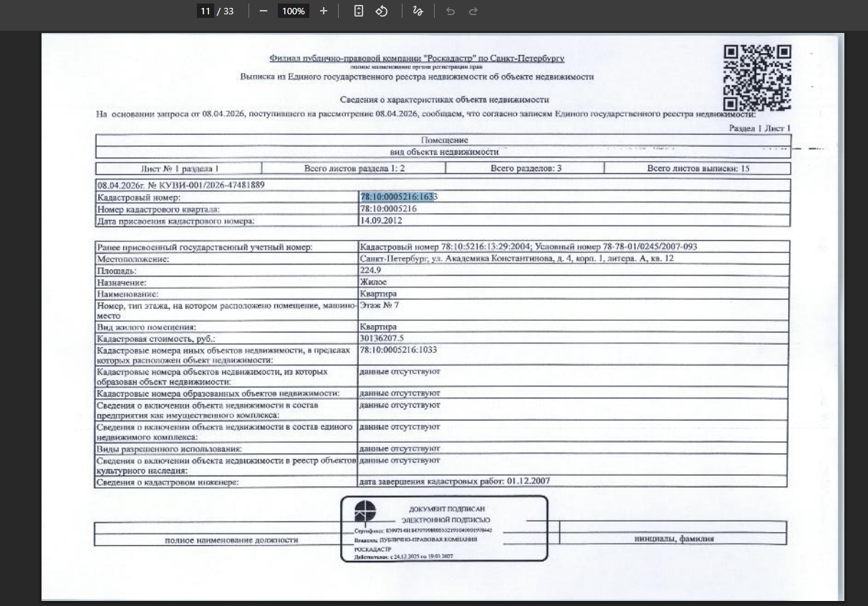
Task: Edit the current page number field showing 11
Action: point(206,11)
